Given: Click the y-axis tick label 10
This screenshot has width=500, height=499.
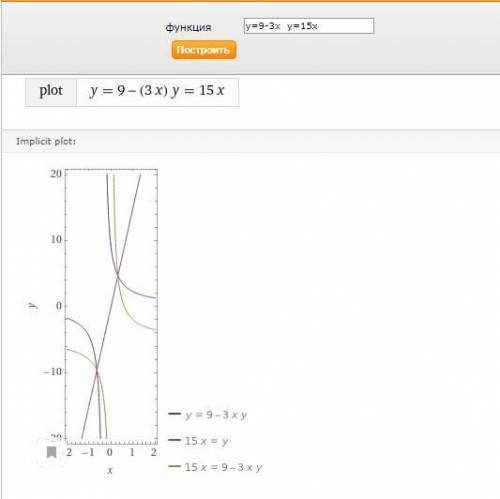Looking at the screenshot, I should (56, 239).
